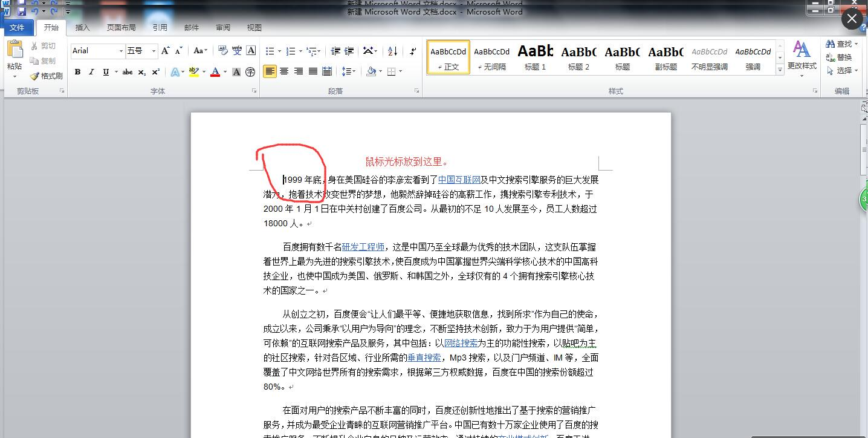
Task: Switch to the 引用 References tab
Action: point(160,28)
